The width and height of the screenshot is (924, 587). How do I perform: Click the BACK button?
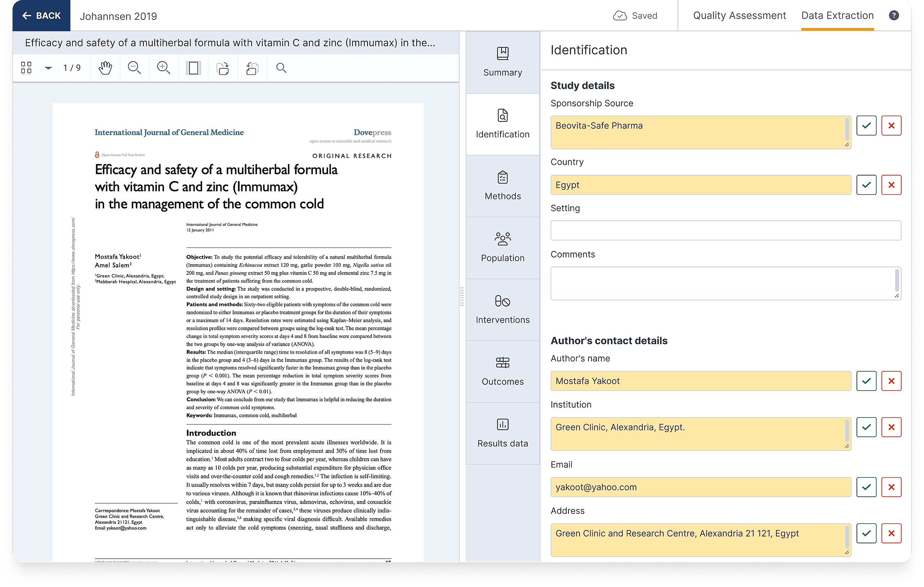coord(42,16)
